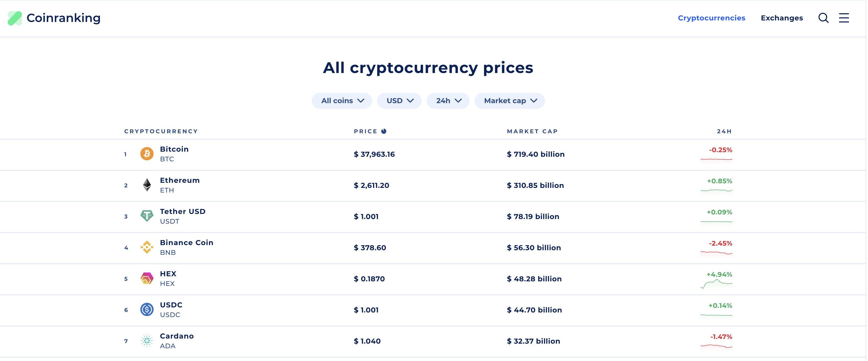Click the Ethereum coin icon
Image resolution: width=868 pixels, height=361 pixels.
click(x=147, y=185)
